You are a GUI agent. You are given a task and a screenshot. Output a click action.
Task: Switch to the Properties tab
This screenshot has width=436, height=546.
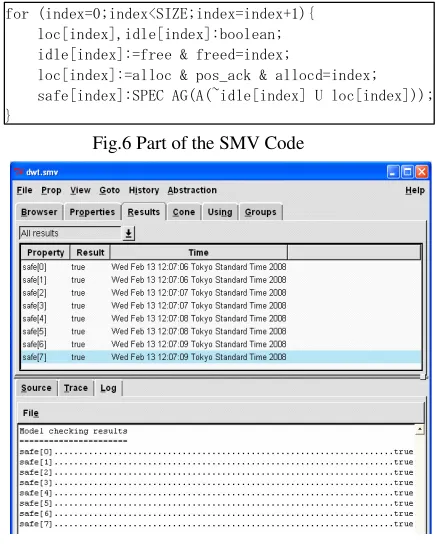pyautogui.click(x=92, y=212)
